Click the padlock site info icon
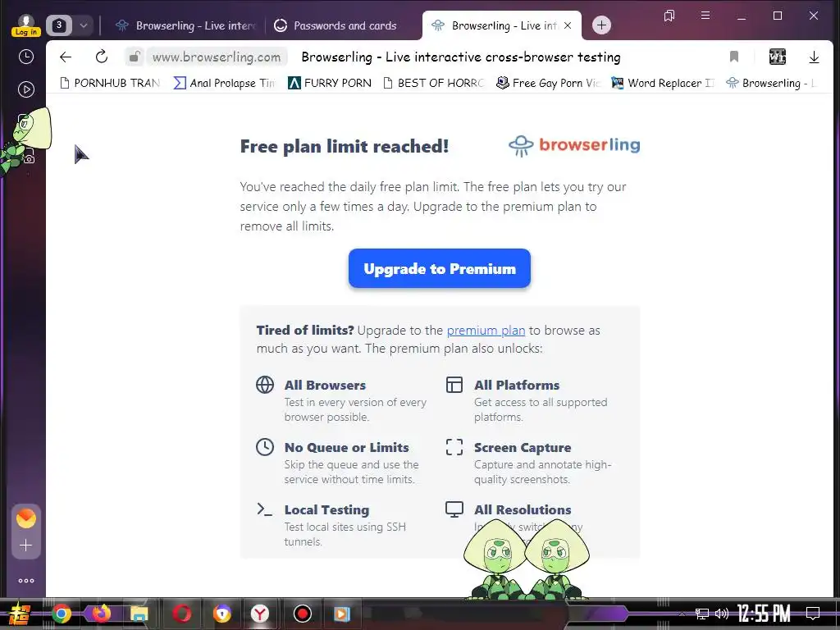 [x=135, y=57]
